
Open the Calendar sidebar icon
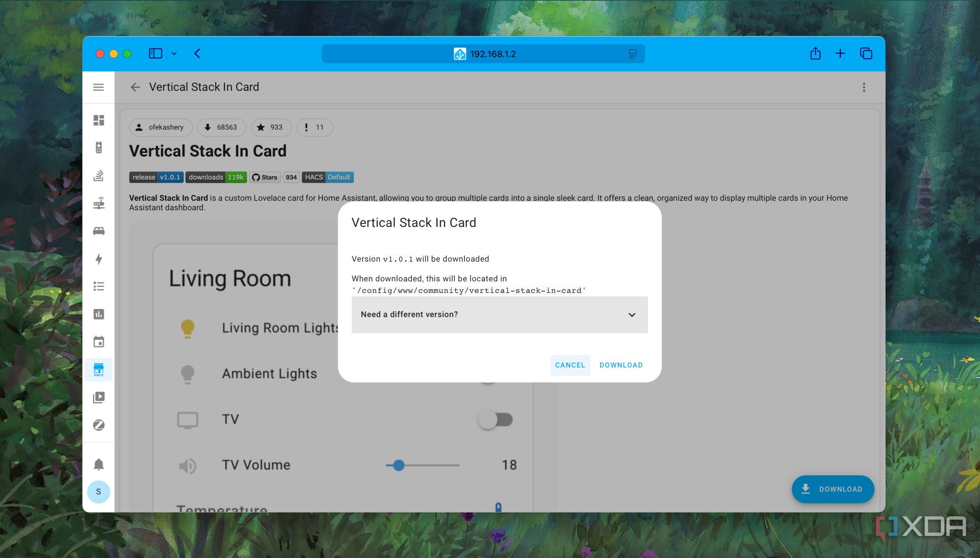tap(98, 342)
